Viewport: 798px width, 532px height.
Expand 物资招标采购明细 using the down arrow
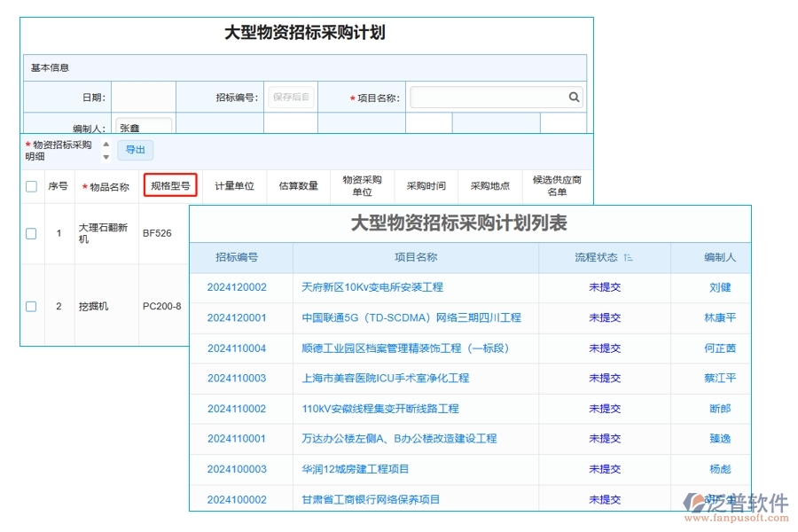click(106, 156)
